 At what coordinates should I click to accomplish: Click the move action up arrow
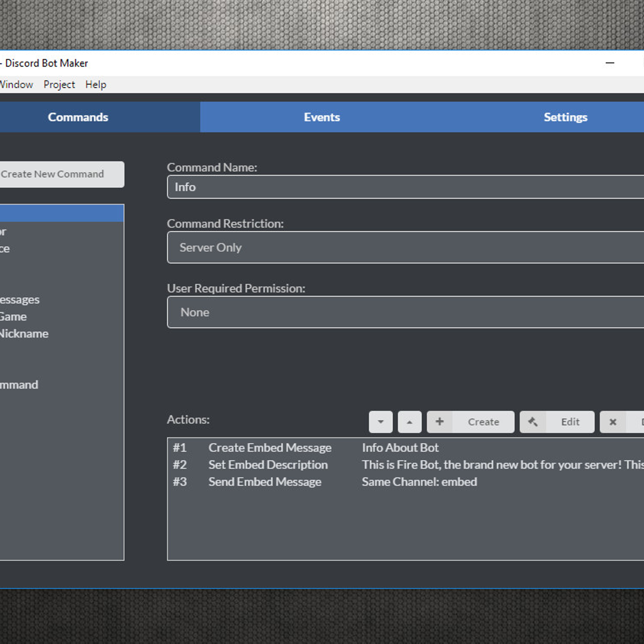coord(409,422)
